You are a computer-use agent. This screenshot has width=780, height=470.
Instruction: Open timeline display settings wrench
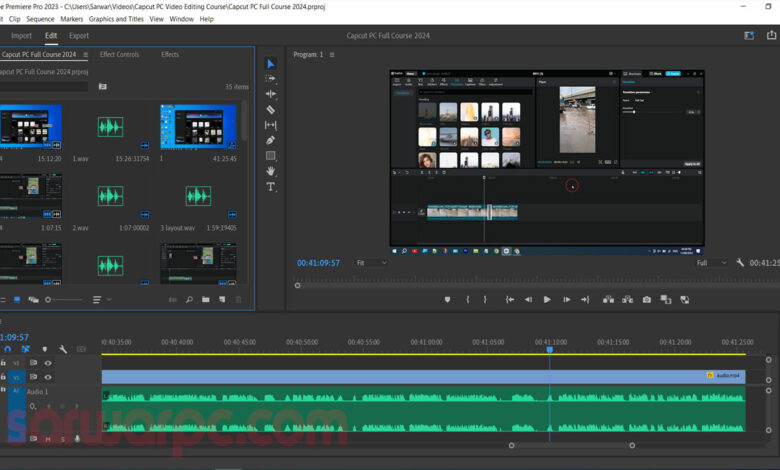point(63,349)
